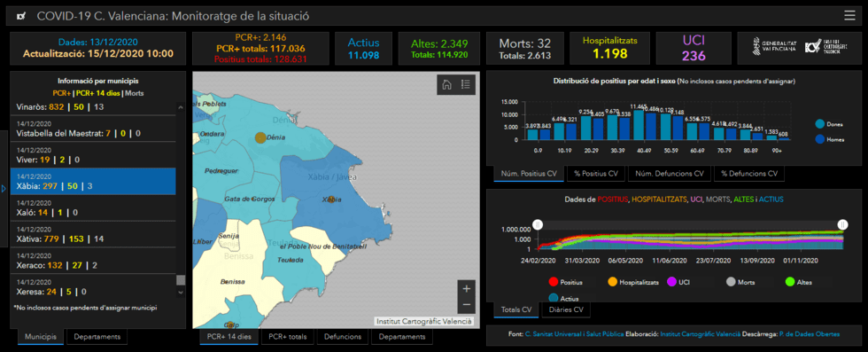The image size is (868, 352).
Task: Toggle Altes series in the legend
Action: pyautogui.click(x=799, y=282)
